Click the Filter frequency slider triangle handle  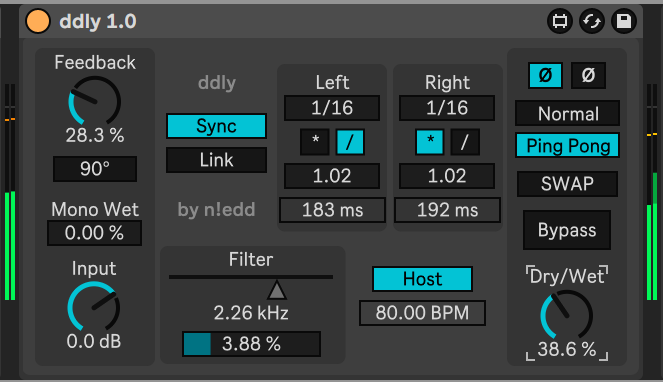pyautogui.click(x=277, y=290)
